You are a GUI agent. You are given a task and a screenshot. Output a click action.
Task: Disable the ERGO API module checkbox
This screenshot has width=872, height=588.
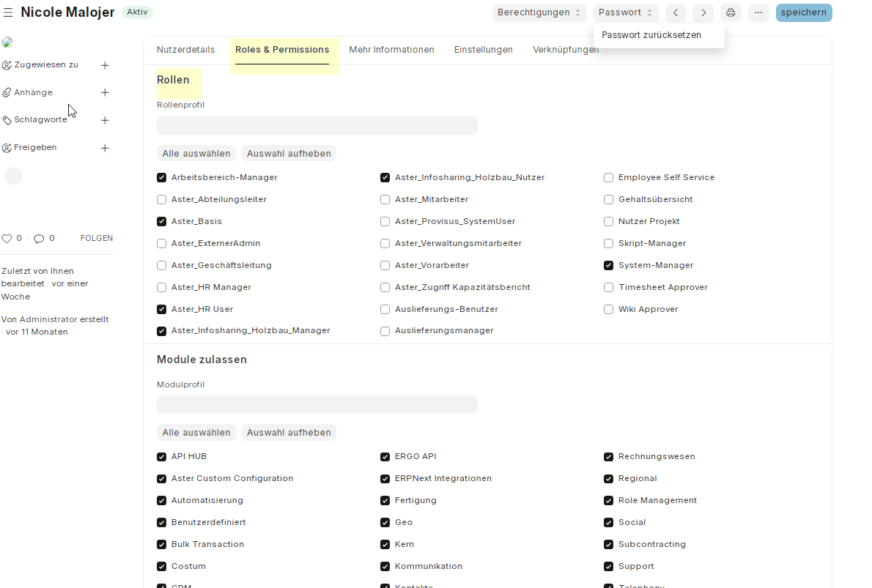(x=385, y=457)
